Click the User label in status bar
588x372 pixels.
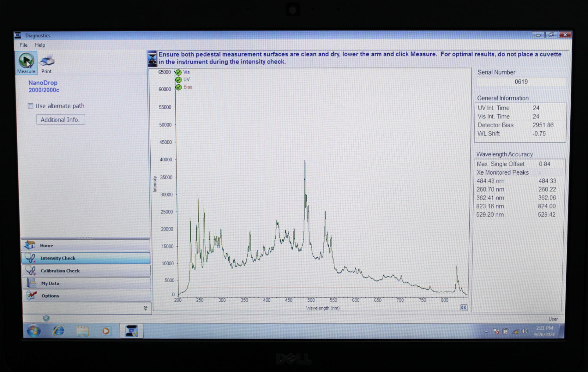[553, 319]
